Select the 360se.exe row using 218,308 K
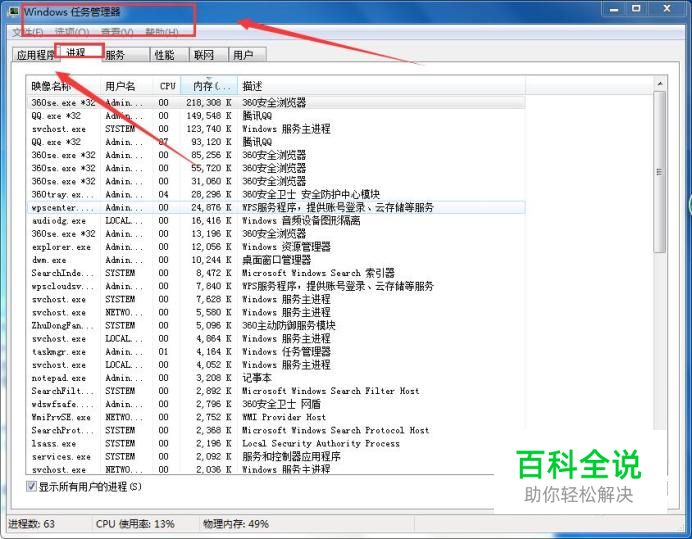692x539 pixels. (276, 102)
